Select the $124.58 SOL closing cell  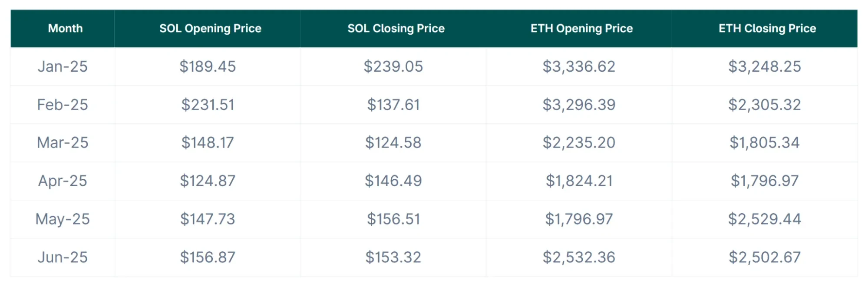coord(393,142)
